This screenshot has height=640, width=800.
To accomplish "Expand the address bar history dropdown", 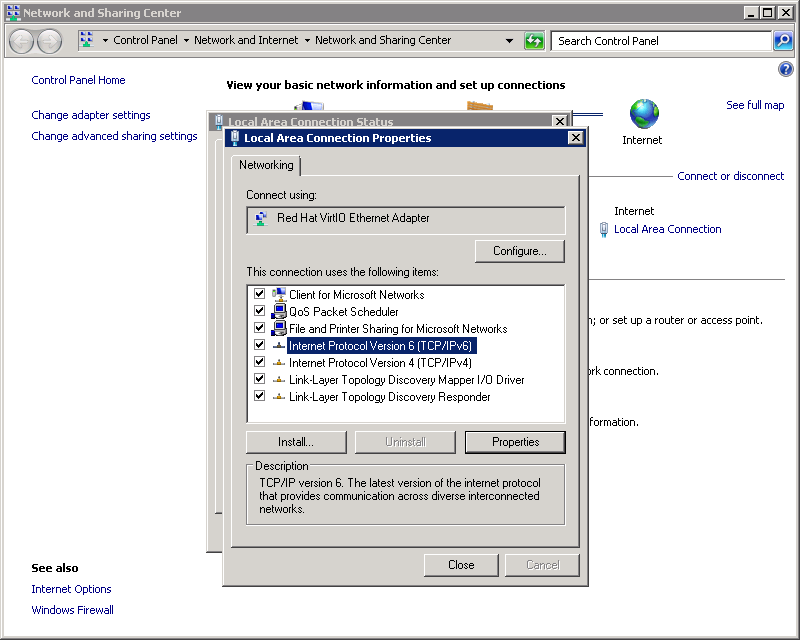I will pyautogui.click(x=509, y=41).
